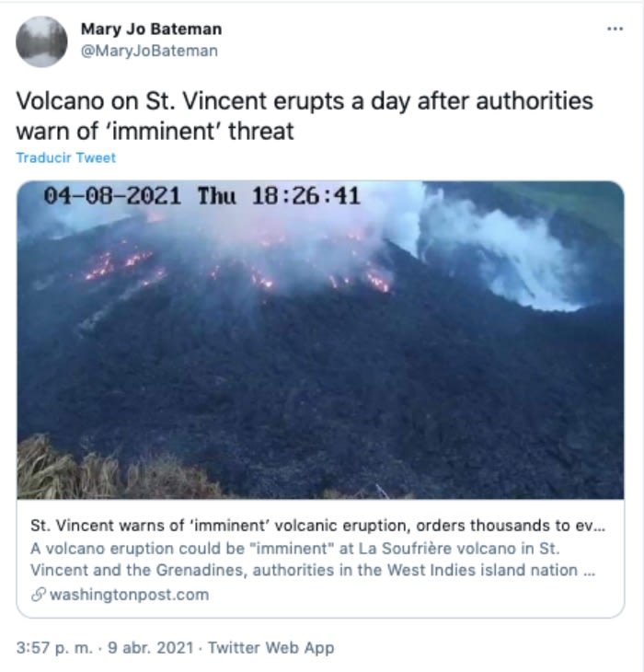
Task: Open the Mary Jo Bateman display name
Action: (x=151, y=29)
